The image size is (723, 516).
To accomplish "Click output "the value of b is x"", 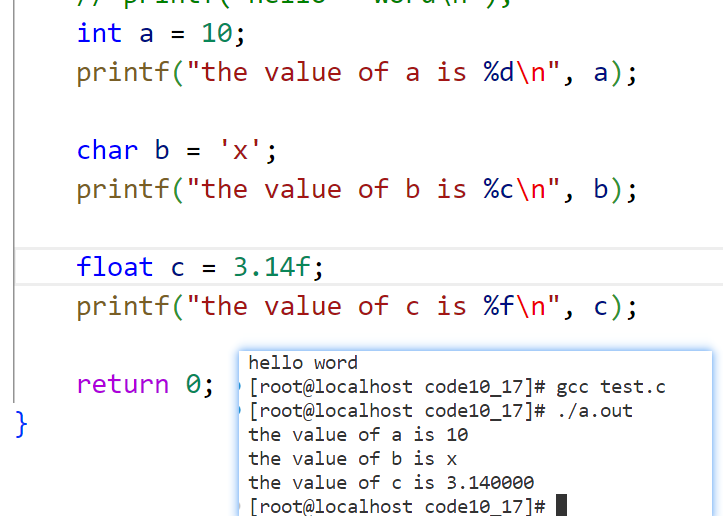I will click(x=353, y=459).
